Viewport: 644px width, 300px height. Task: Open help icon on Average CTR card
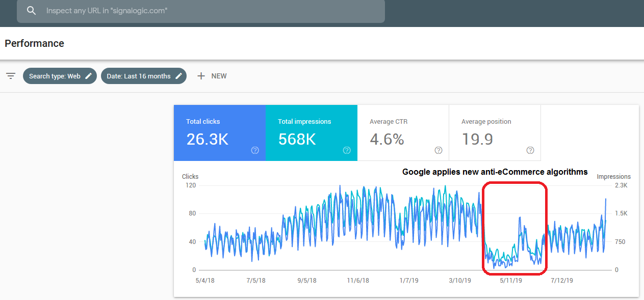tap(439, 150)
